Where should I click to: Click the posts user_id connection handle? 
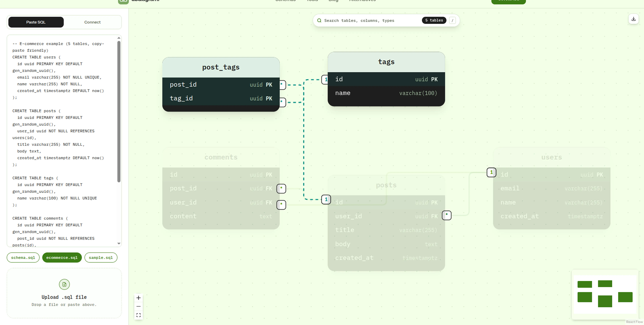click(447, 215)
